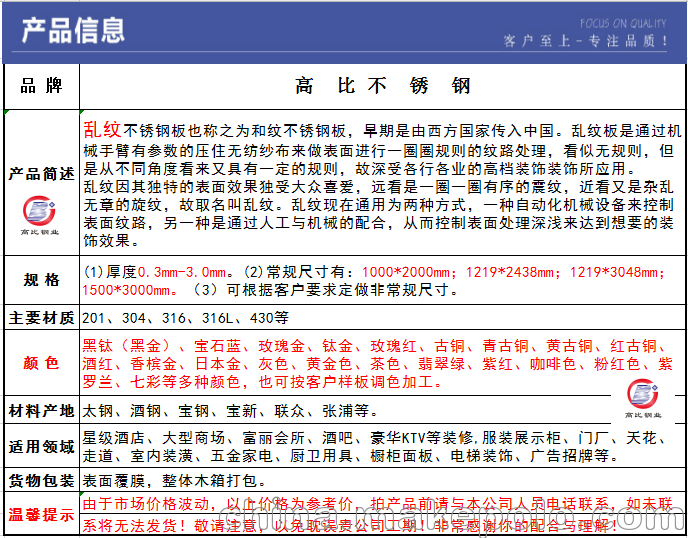The height and width of the screenshot is (538, 688).
Task: Select the red 颜色 label cell
Action: 42,363
